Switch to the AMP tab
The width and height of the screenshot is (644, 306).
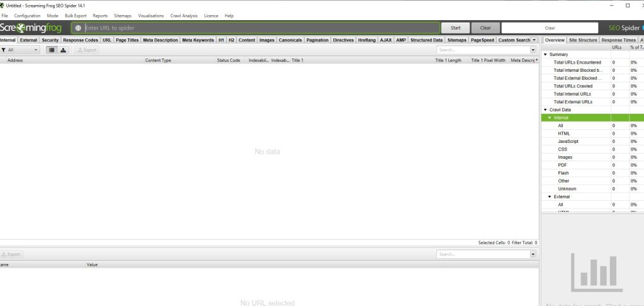click(401, 40)
